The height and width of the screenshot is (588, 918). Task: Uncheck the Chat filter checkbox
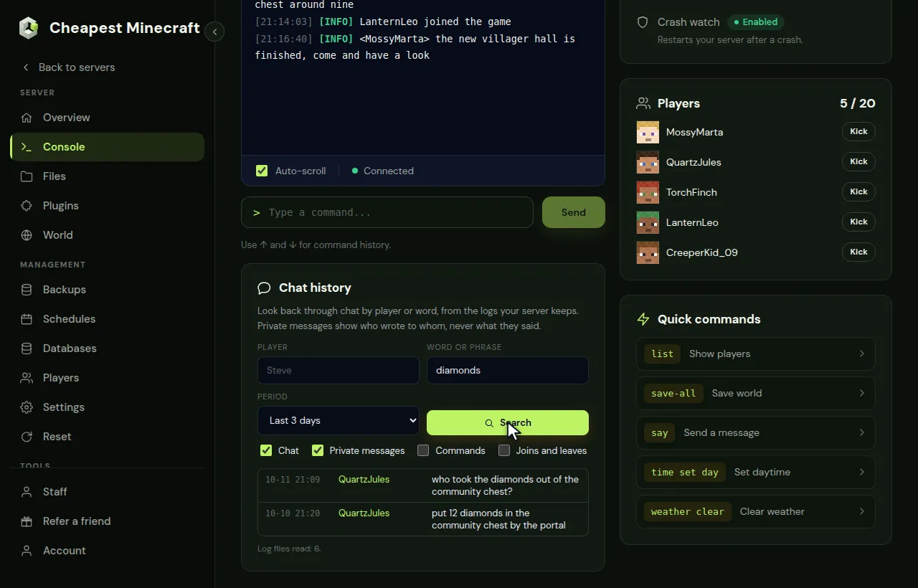pyautogui.click(x=266, y=450)
